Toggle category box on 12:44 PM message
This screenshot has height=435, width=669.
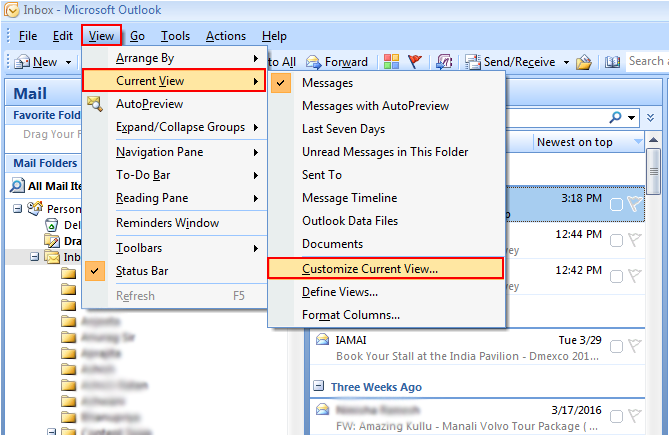(616, 241)
